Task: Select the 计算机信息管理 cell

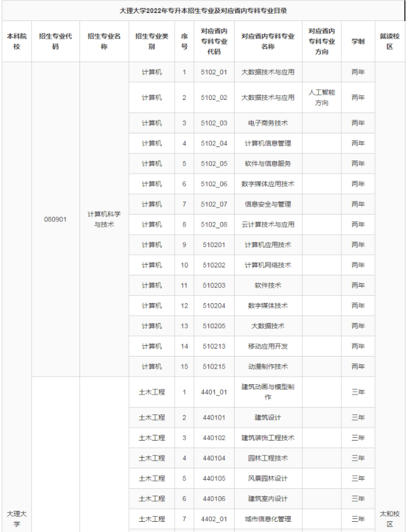Action: pyautogui.click(x=268, y=144)
